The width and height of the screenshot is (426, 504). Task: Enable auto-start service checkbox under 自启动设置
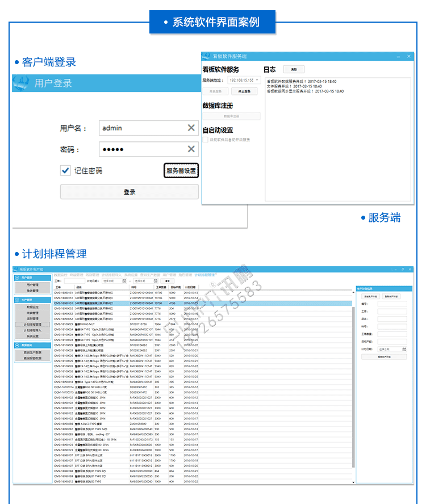tap(206, 139)
